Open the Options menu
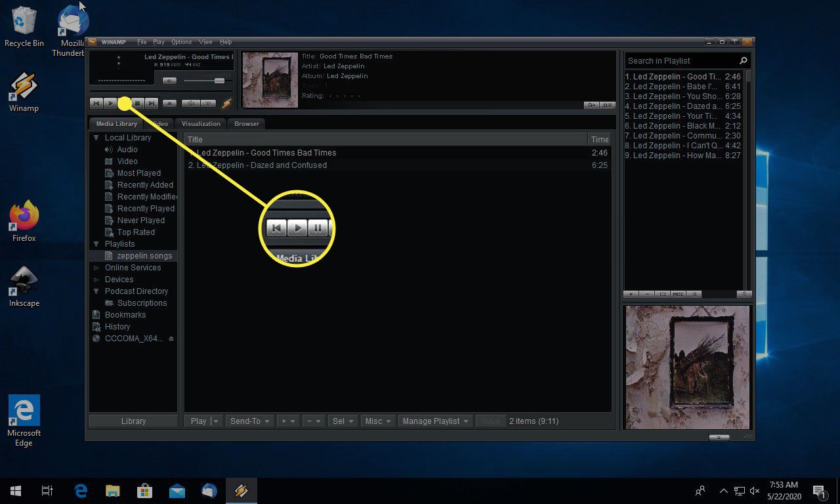 click(x=182, y=42)
